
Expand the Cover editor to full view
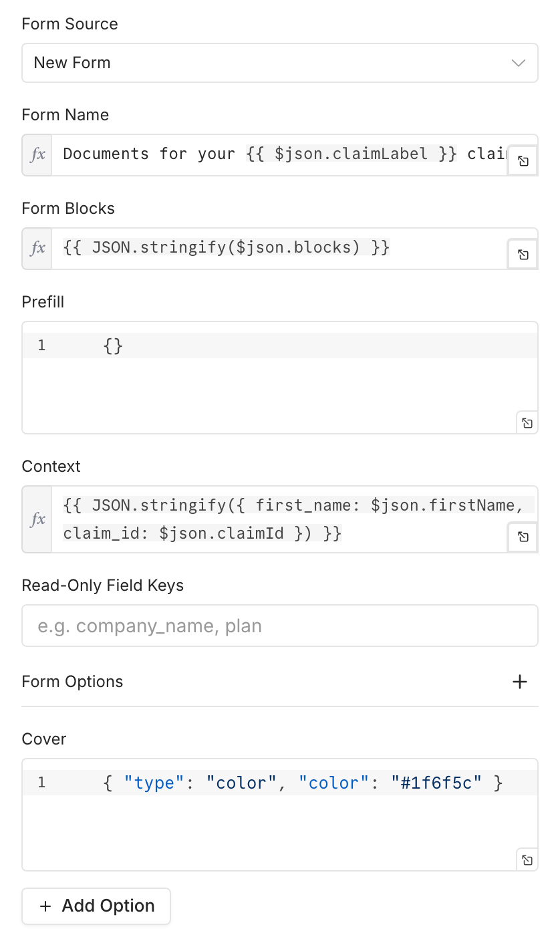click(527, 859)
